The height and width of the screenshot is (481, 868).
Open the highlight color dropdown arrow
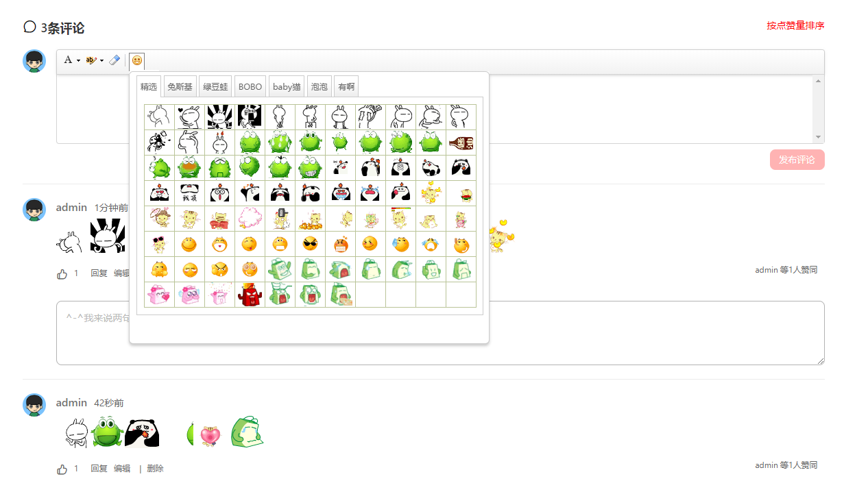click(x=101, y=60)
